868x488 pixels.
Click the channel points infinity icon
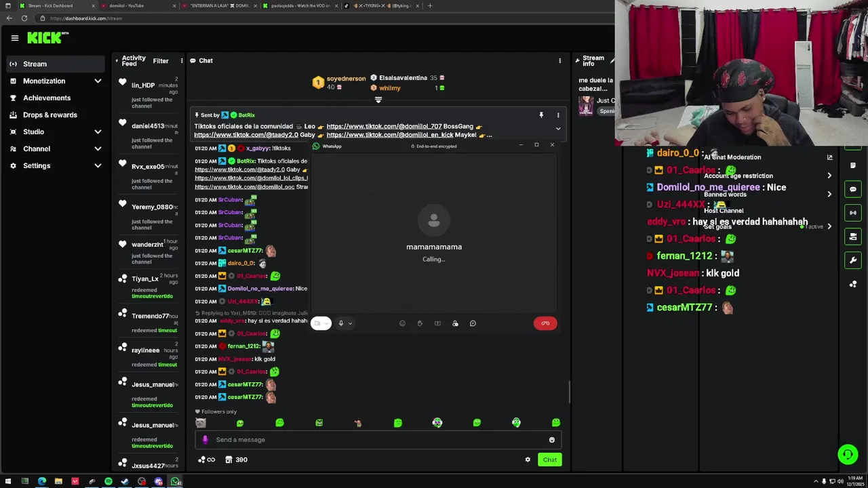click(x=206, y=460)
